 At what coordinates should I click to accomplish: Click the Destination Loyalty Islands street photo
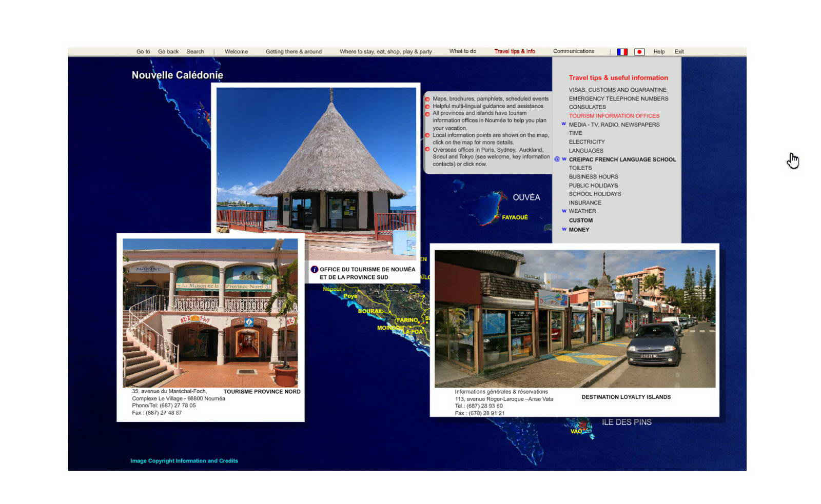tap(575, 318)
